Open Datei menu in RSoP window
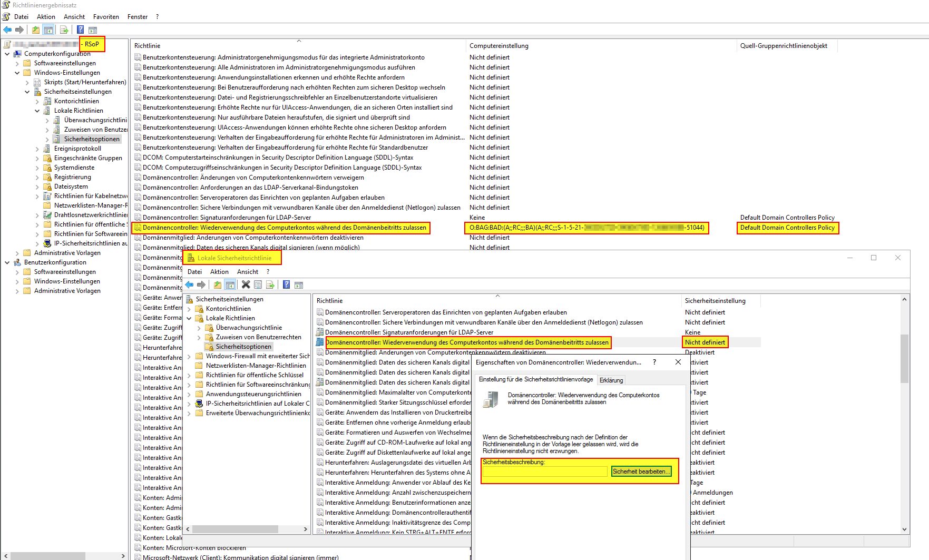Viewport: 929px width, 560px height. pos(21,17)
